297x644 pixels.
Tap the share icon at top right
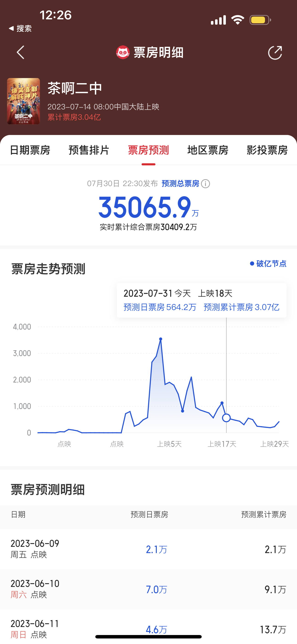(275, 53)
